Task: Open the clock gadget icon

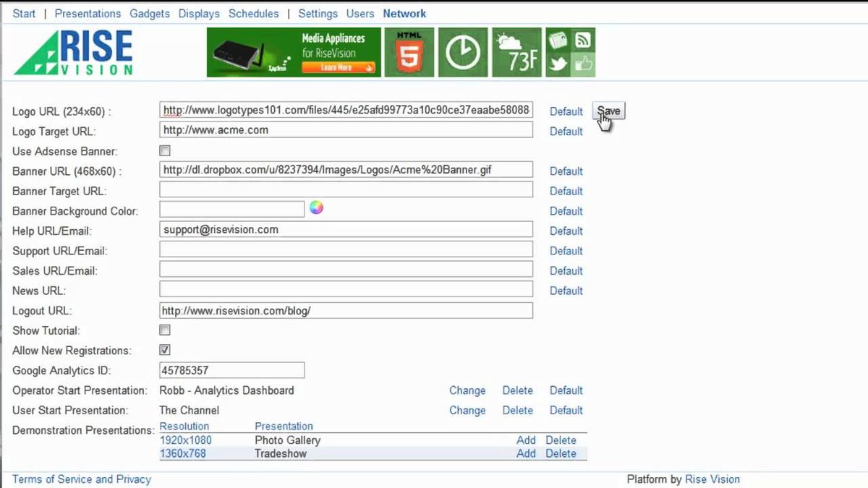Action: 463,53
